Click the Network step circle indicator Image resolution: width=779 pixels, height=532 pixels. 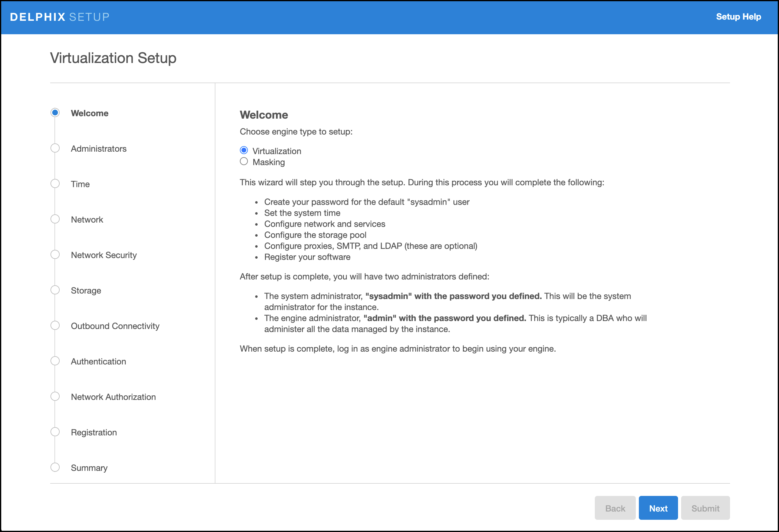(55, 219)
